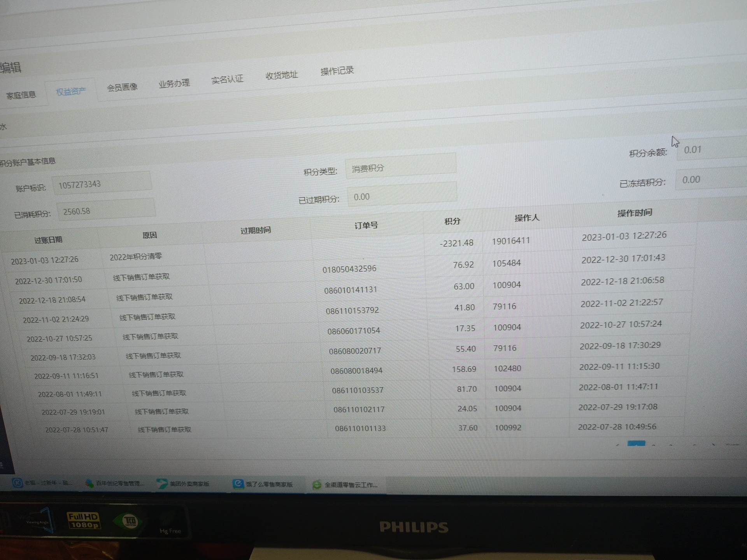
Task: Go to the 业务办理 tab
Action: coord(174,83)
